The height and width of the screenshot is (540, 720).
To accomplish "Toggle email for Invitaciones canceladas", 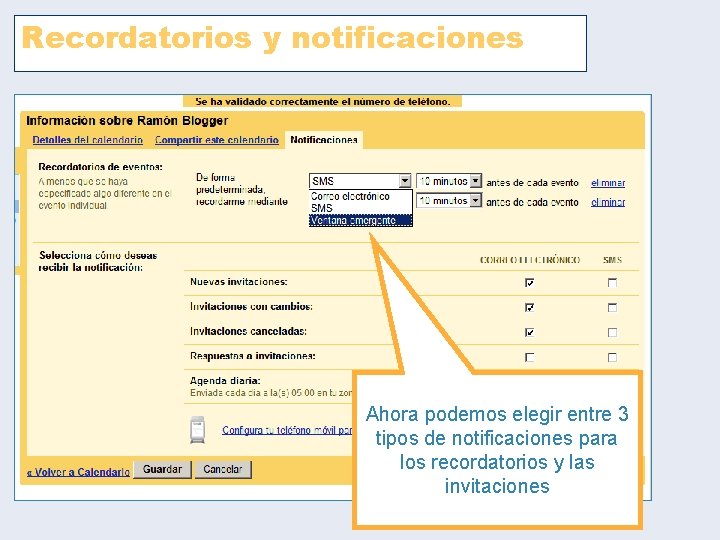I will click(529, 332).
